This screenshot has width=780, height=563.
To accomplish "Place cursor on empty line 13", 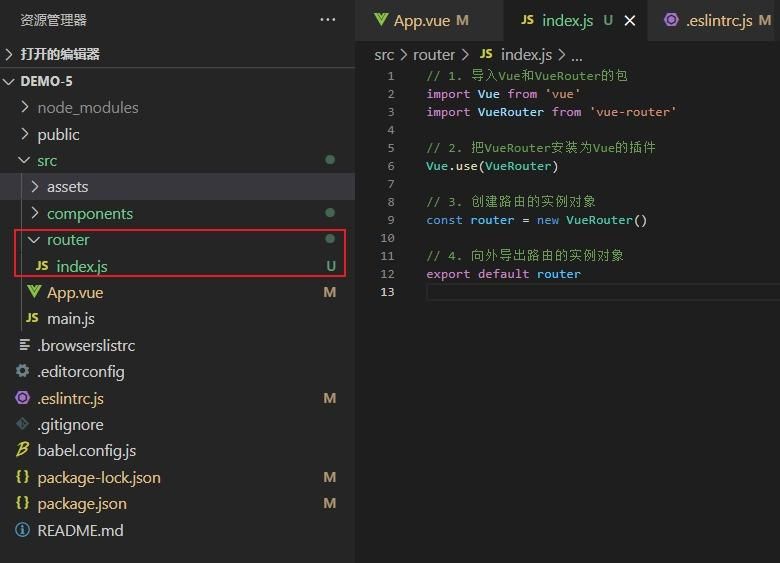I will click(x=600, y=292).
